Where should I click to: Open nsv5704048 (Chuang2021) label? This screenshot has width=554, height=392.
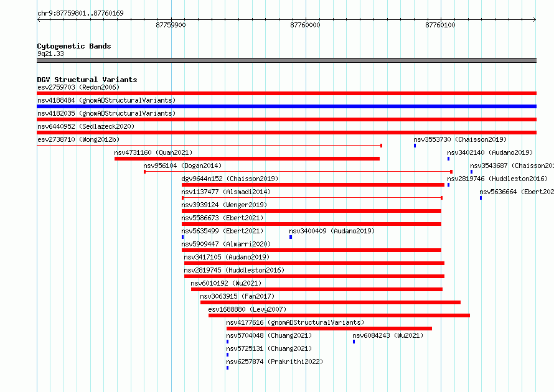[x=269, y=335]
